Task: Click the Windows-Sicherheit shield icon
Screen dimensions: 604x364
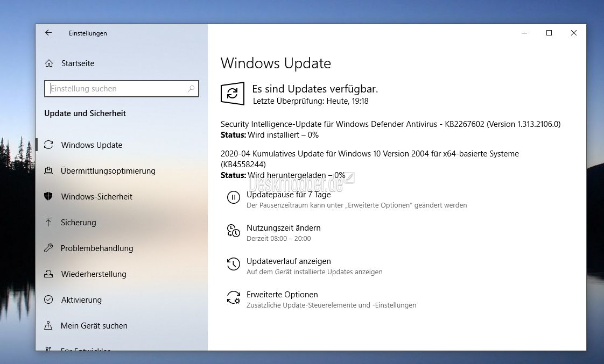Action: 48,196
